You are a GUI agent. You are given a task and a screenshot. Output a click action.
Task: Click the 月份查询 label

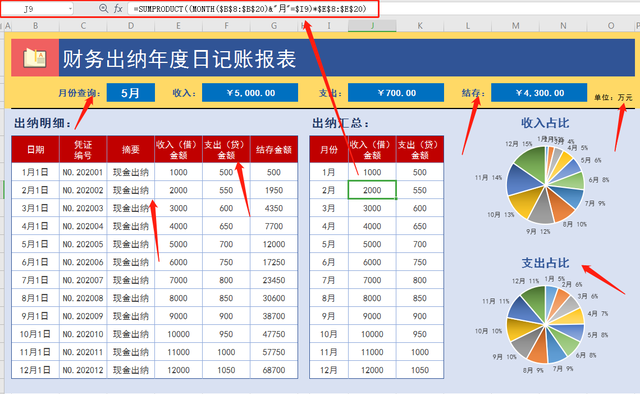pyautogui.click(x=79, y=93)
